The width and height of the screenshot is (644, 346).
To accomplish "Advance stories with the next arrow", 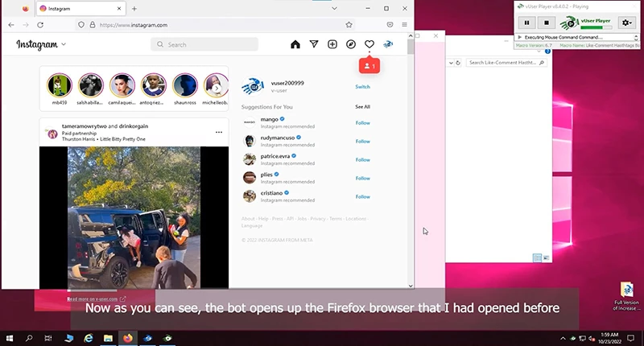I will [x=217, y=88].
